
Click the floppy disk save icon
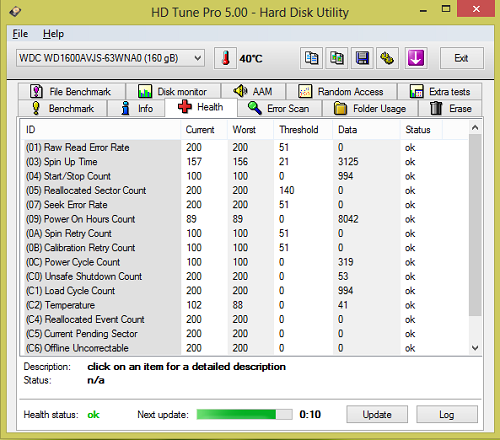pyautogui.click(x=362, y=58)
